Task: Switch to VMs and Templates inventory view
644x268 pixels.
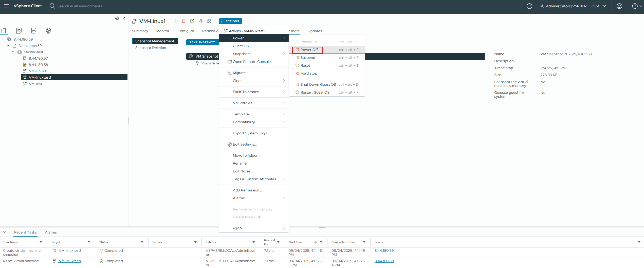Action: (x=19, y=31)
